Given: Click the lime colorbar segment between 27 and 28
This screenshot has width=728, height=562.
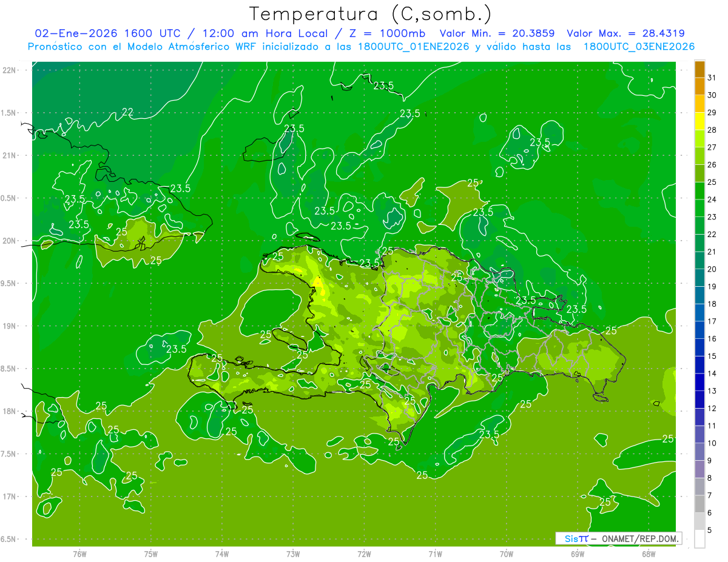Looking at the screenshot, I should click(699, 139).
